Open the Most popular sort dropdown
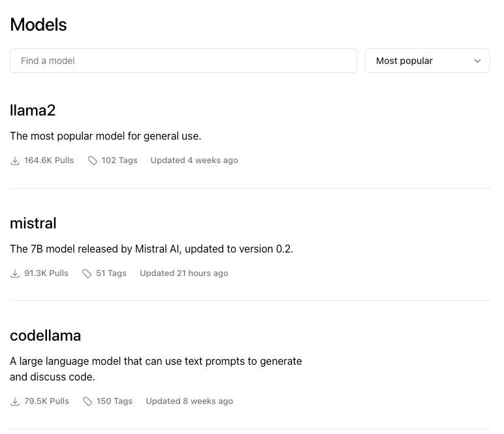Viewport: 504px width, 434px height. 427,61
